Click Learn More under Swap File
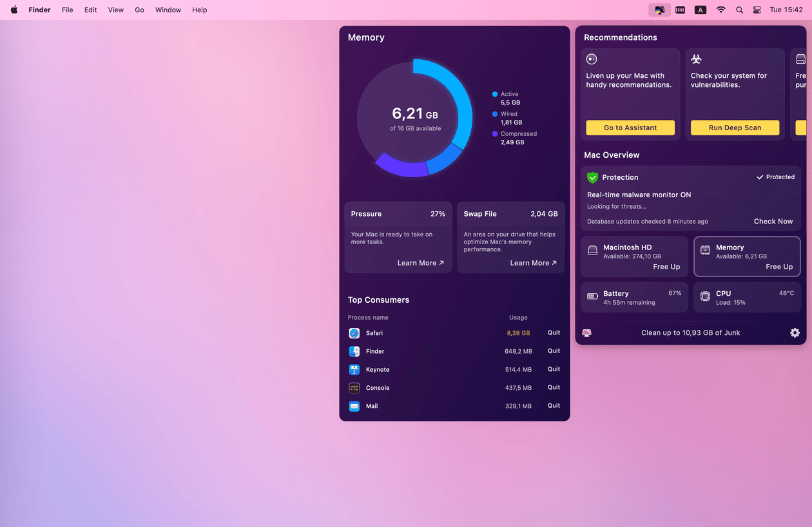 pyautogui.click(x=532, y=263)
